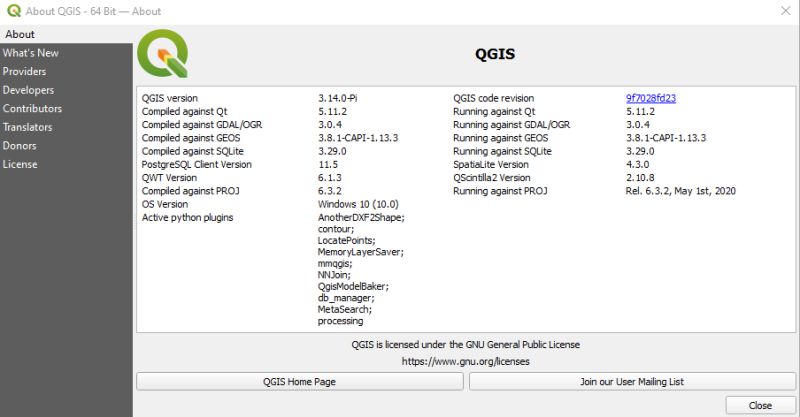Click the Compiled against SQLite label
Screen dimensions: 800x417
[193, 151]
